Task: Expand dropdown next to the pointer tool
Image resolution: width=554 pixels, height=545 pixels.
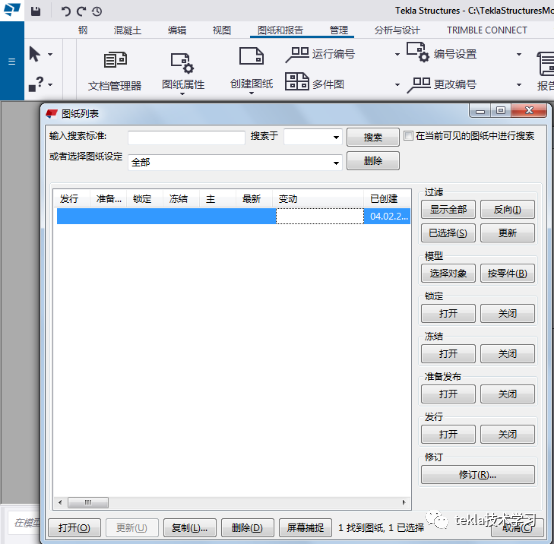Action: click(51, 54)
